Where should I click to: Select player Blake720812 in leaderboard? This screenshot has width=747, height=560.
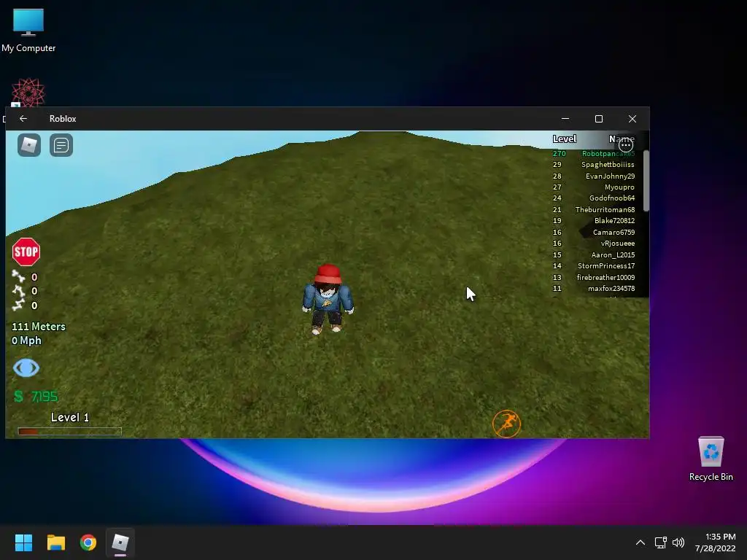614,220
